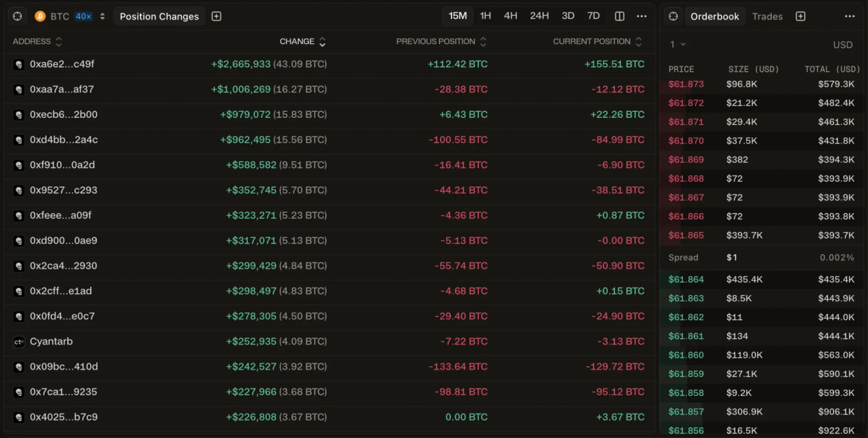This screenshot has width=868, height=438.
Task: Click the -133.64 BTC previous position
Action: tap(458, 367)
